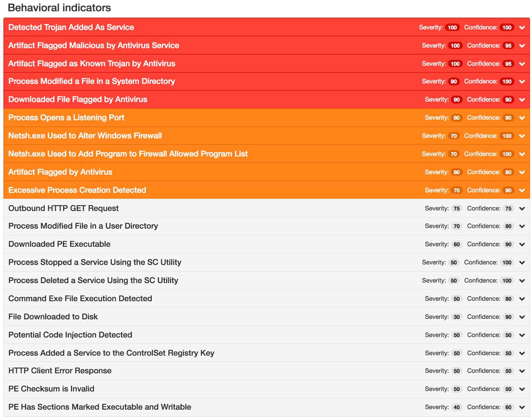Expand Potential Code Injection Detected chevron
This screenshot has height=417, width=532.
click(x=522, y=335)
